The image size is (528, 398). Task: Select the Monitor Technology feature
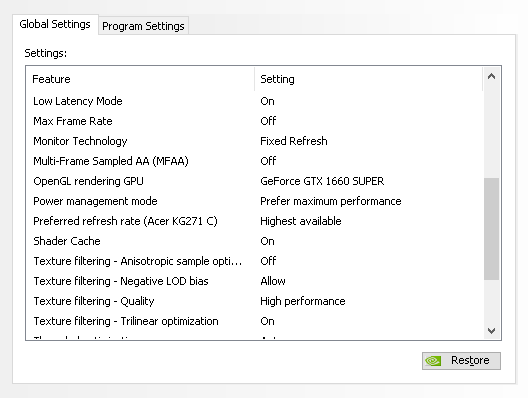pos(80,141)
